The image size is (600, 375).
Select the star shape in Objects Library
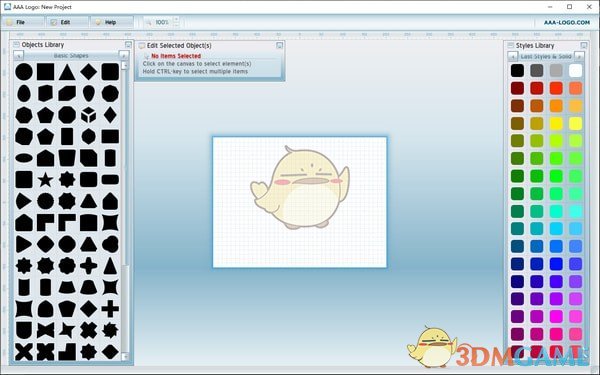(45, 179)
